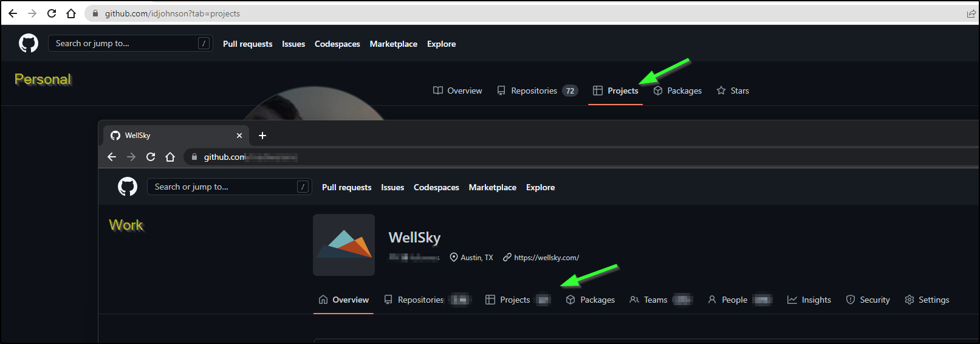Open the personal profile Stars tab
980x344 pixels.
[733, 91]
